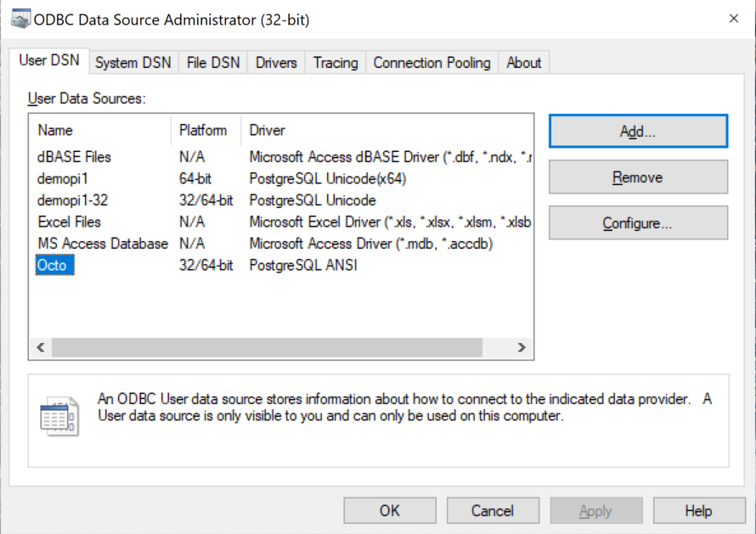756x534 pixels.
Task: Switch to the System DSN tab
Action: coord(133,62)
